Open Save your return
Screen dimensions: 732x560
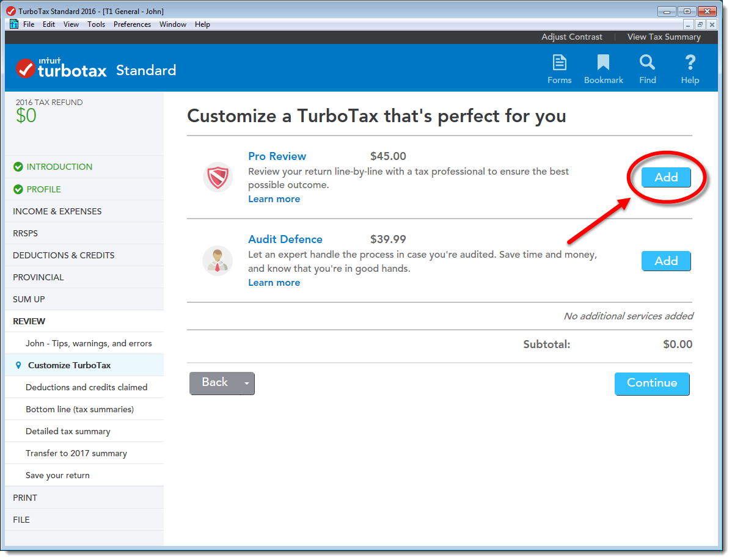[84, 475]
